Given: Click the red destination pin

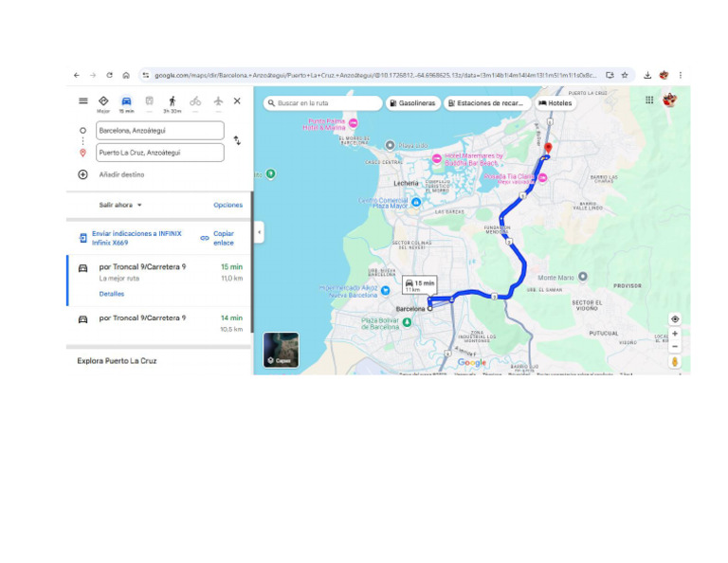Looking at the screenshot, I should click(x=548, y=149).
